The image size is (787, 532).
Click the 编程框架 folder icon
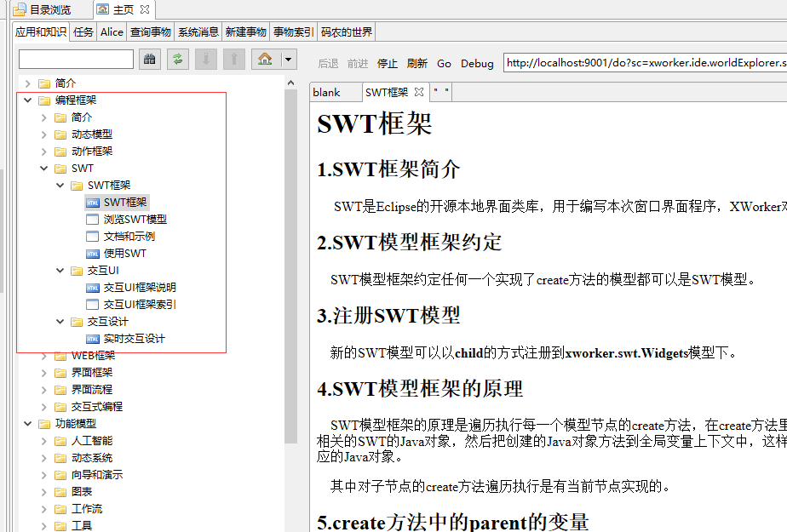44,100
